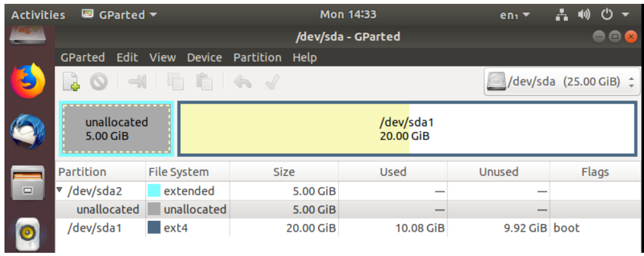Launch Firefox from the dock
This screenshot has height=256, width=644.
tap(28, 81)
